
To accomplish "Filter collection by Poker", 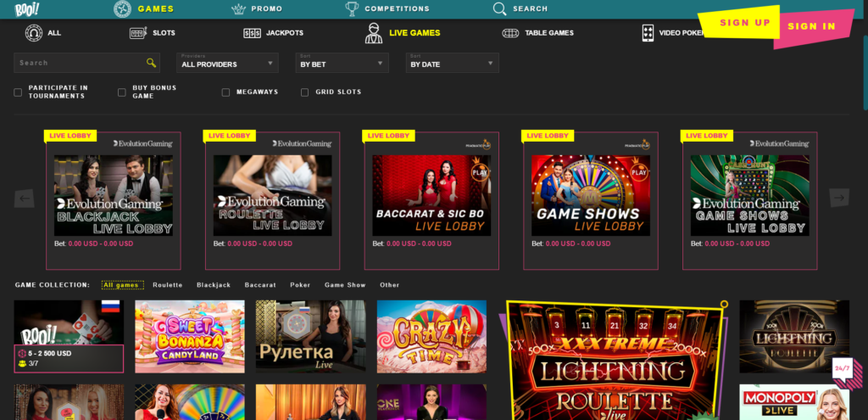I will 300,285.
